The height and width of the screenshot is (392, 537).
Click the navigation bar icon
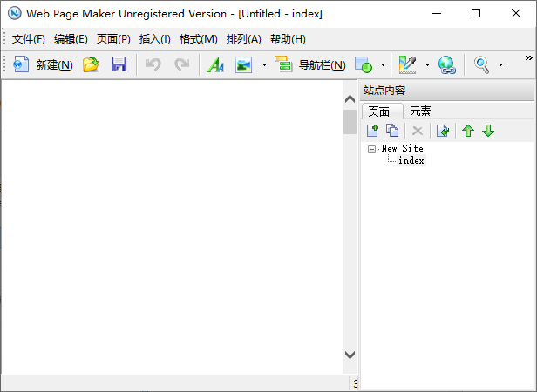(283, 64)
